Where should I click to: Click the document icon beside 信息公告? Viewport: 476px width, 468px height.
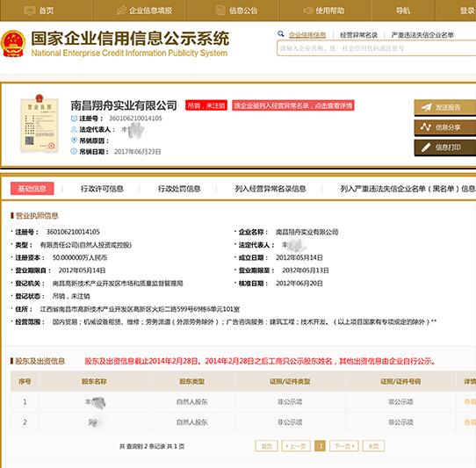220,11
